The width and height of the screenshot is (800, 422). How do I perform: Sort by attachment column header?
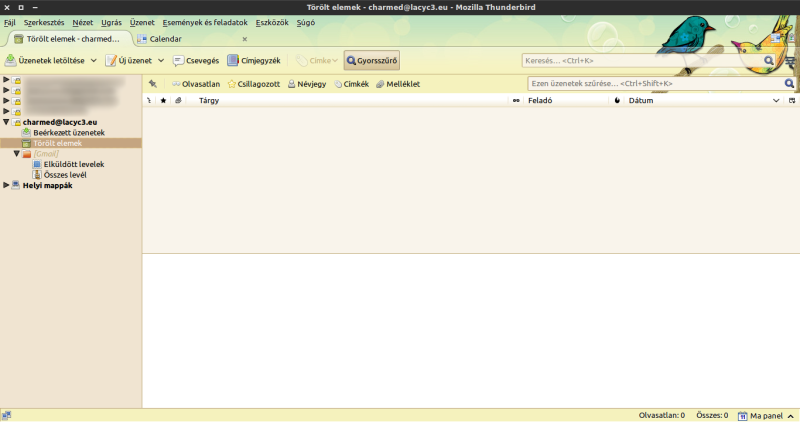[178, 101]
